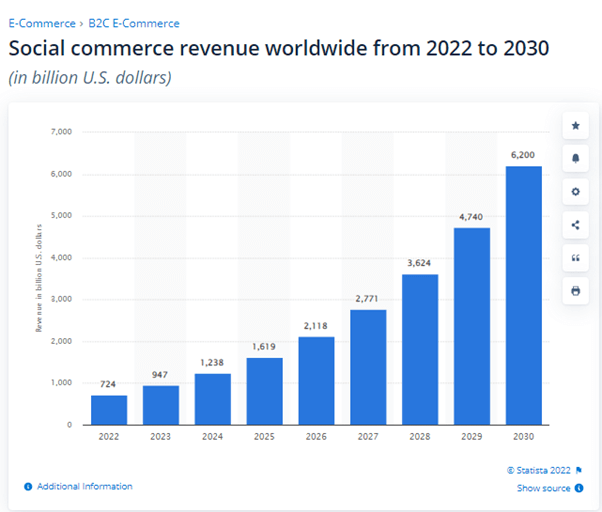The width and height of the screenshot is (602, 512).
Task: Open the B2C E-Commerce breadcrumb link
Action: pyautogui.click(x=134, y=23)
